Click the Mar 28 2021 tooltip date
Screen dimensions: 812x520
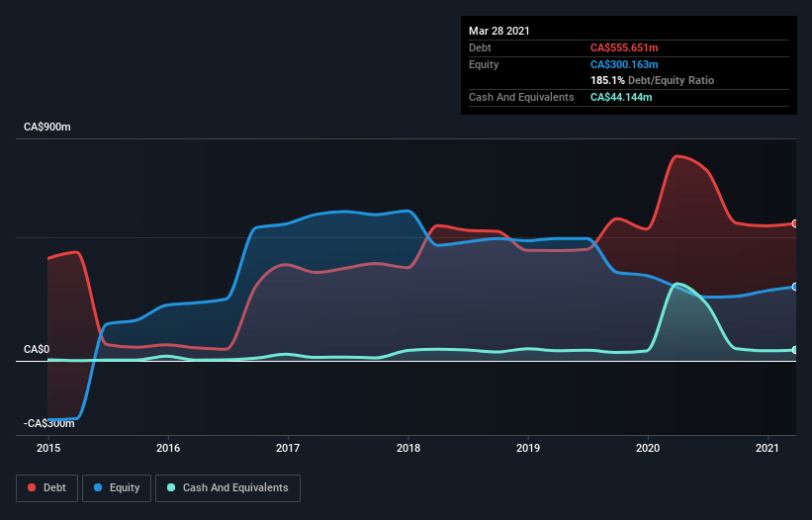[499, 31]
